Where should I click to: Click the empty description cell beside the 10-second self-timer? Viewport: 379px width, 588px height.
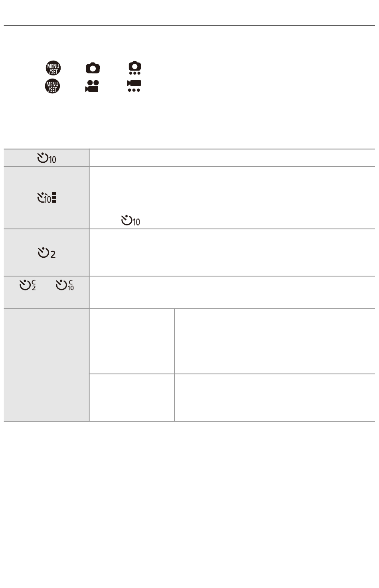pyautogui.click(x=232, y=158)
